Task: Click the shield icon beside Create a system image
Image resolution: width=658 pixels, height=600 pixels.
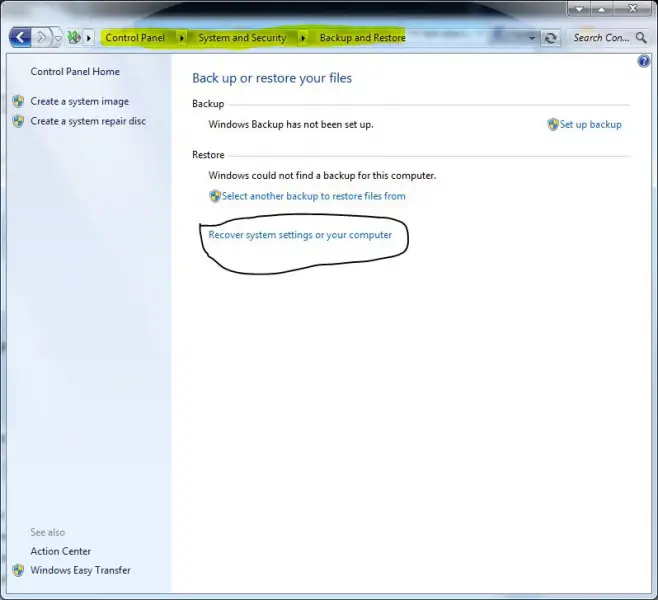Action: [18, 101]
